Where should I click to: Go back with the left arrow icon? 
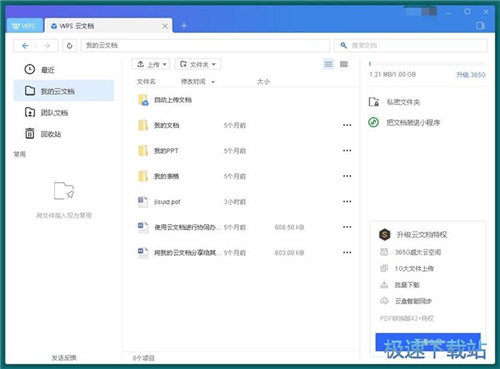pos(25,46)
